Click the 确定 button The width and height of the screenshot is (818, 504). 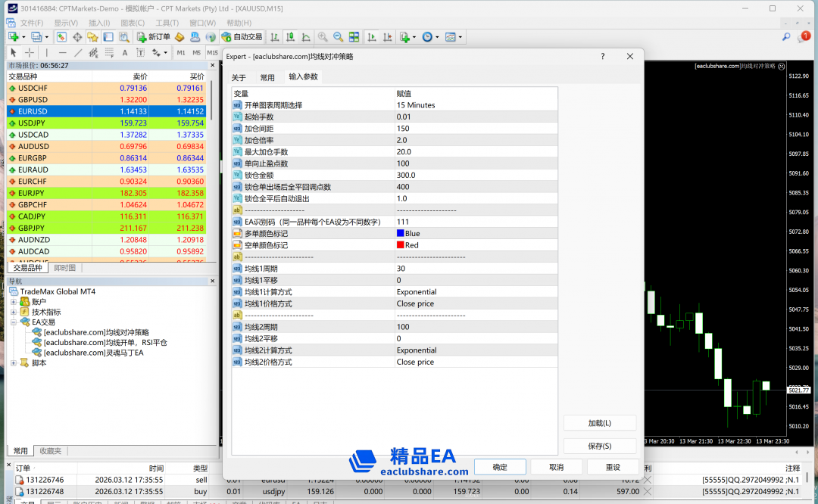(x=500, y=467)
